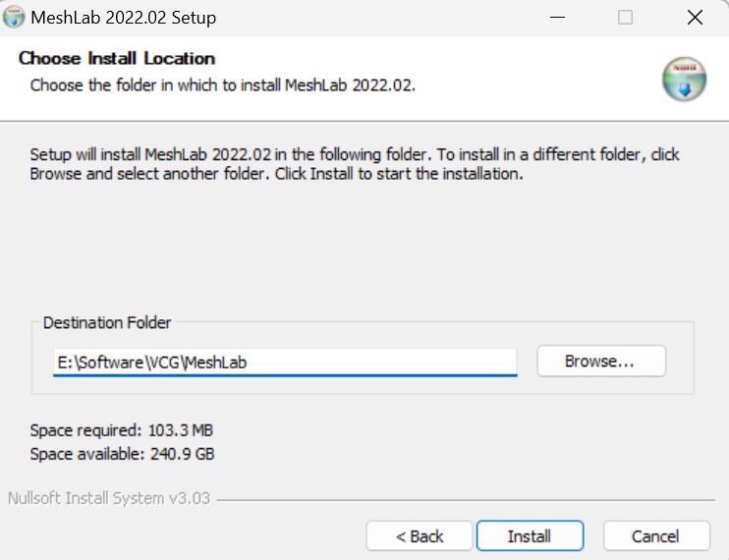
Task: Click the "Destination Folder" group label
Action: point(107,323)
